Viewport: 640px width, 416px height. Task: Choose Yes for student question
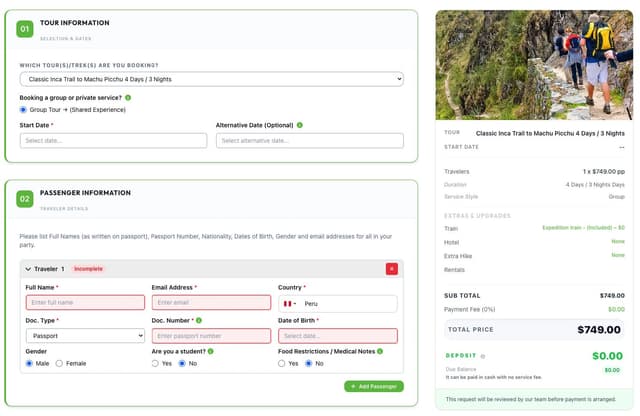click(155, 363)
